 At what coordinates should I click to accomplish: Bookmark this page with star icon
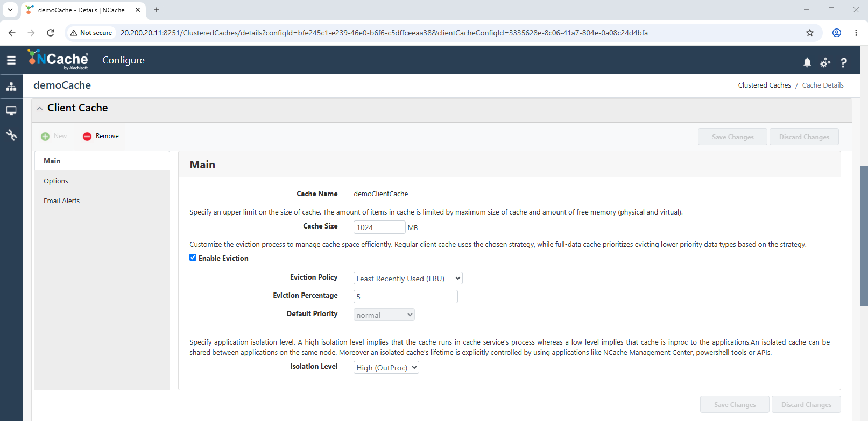point(810,33)
